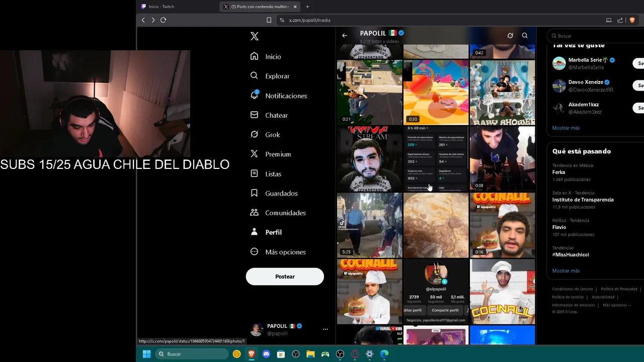Viewport: 644px width, 362px height.
Task: Open Microsoft Edge from the taskbar
Action: (x=384, y=354)
